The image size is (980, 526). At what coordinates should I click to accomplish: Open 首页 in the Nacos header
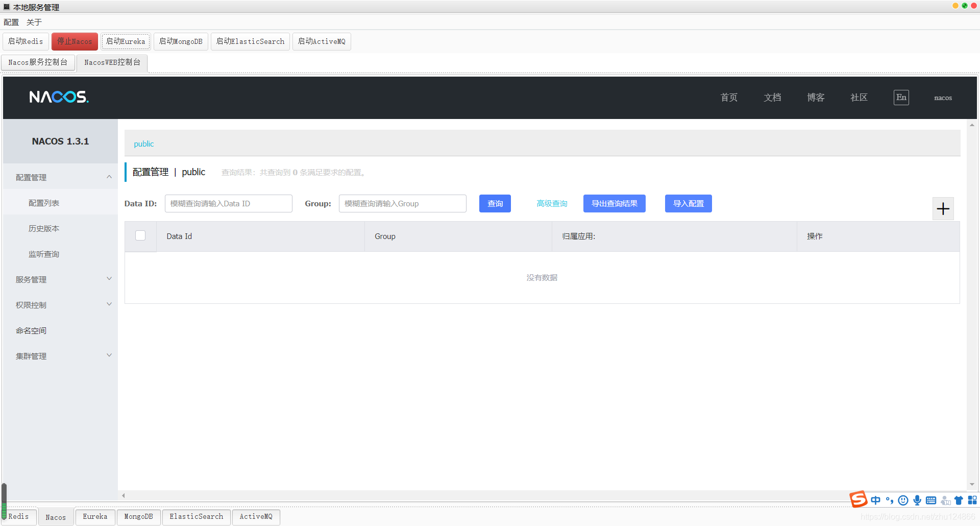(x=729, y=98)
